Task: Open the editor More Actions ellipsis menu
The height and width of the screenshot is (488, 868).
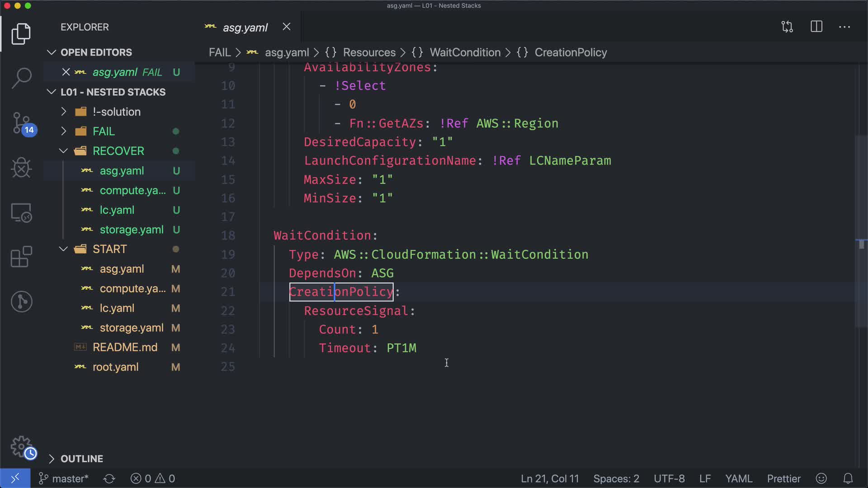Action: (844, 27)
